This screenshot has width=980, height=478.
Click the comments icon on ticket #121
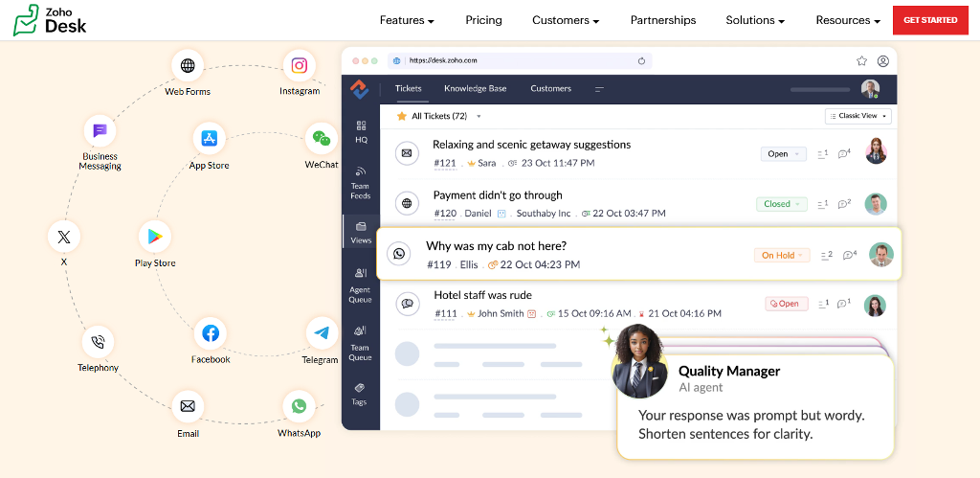844,153
